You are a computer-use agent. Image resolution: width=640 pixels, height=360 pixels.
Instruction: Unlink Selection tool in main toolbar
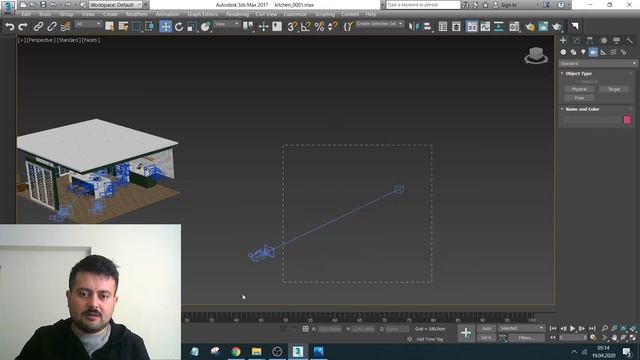coord(52,27)
